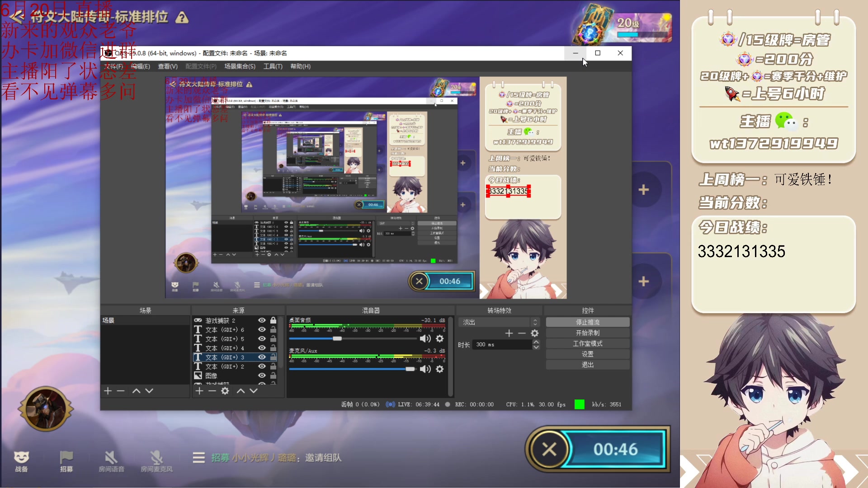Lock the 图像 source
This screenshot has width=868, height=488.
click(x=273, y=375)
